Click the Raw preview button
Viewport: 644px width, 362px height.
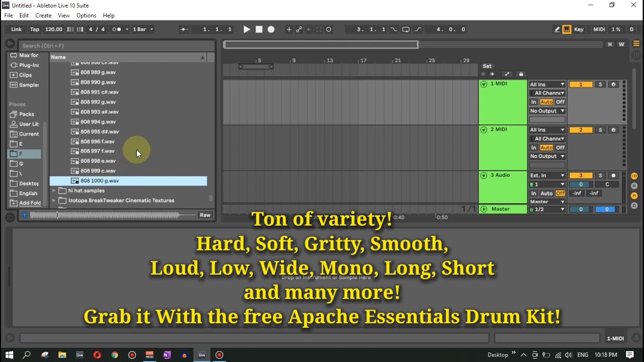click(205, 215)
